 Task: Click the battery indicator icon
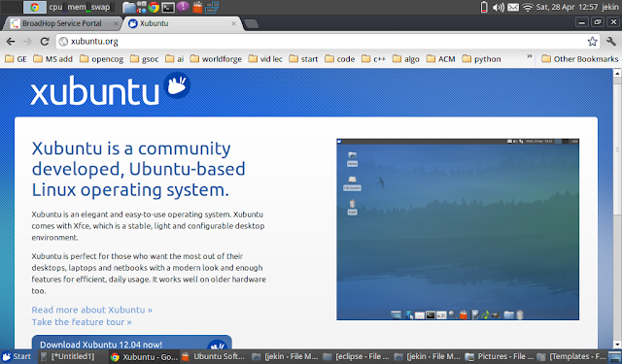click(x=484, y=7)
